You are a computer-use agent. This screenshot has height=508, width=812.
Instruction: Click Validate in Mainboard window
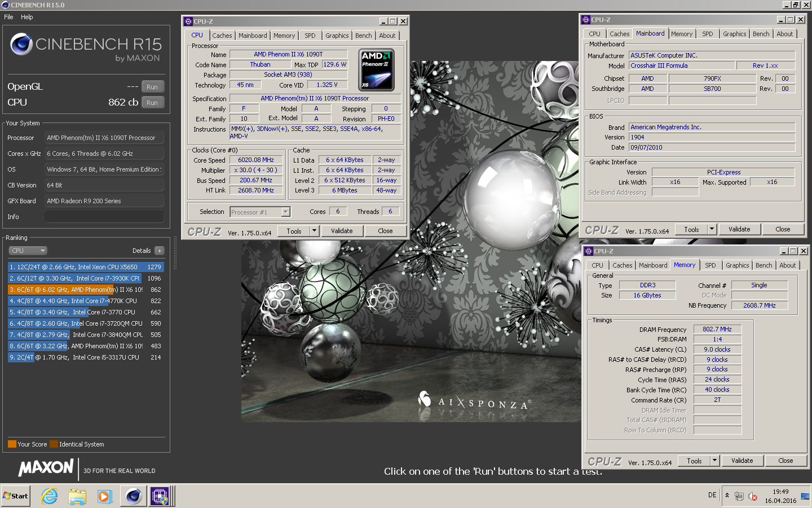(739, 229)
